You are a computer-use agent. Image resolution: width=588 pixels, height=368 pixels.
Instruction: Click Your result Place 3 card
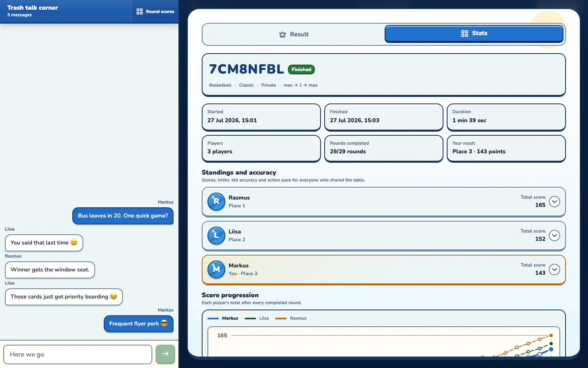point(506,148)
